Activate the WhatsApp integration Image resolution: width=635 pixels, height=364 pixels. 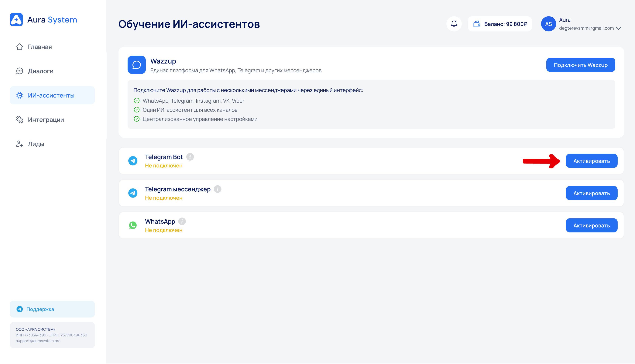click(x=591, y=225)
